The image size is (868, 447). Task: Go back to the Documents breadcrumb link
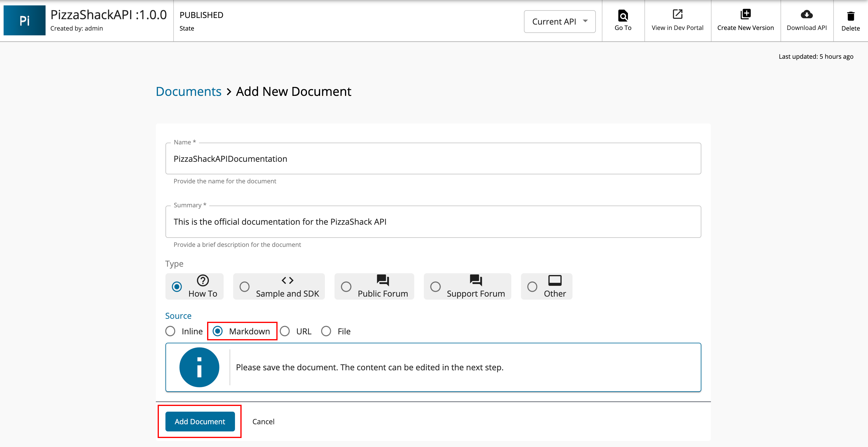(188, 92)
